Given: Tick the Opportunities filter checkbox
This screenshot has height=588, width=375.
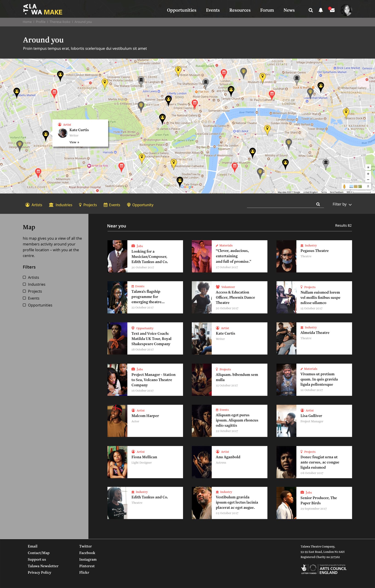Looking at the screenshot, I should [24, 305].
